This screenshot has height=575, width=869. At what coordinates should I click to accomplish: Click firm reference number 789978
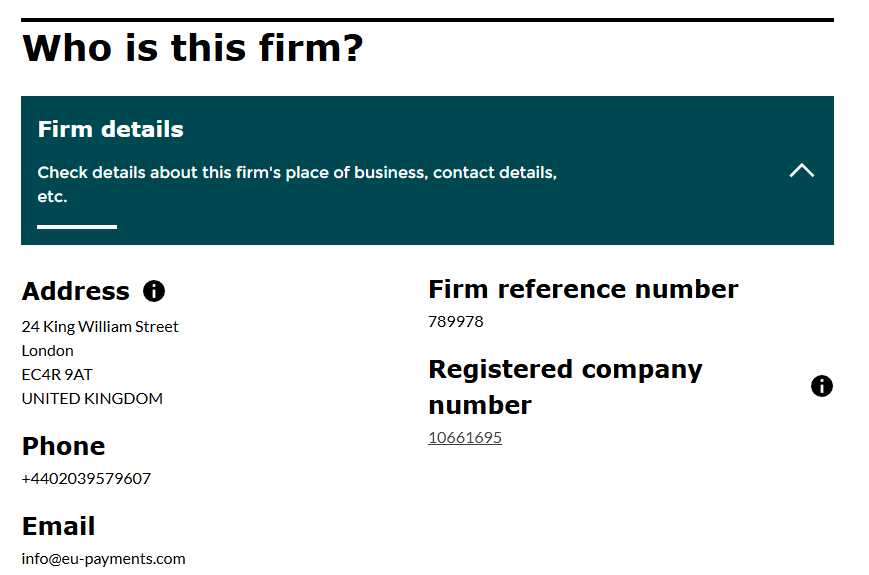click(x=456, y=322)
